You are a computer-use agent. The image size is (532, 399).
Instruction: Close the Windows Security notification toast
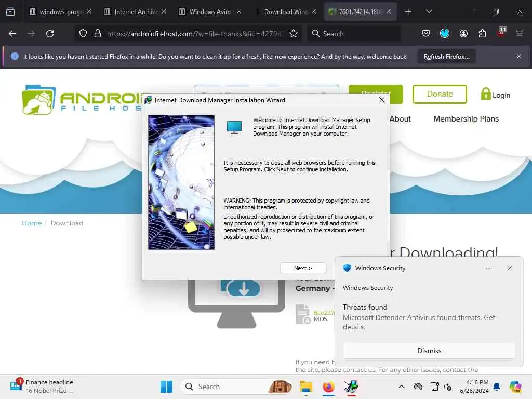[509, 268]
